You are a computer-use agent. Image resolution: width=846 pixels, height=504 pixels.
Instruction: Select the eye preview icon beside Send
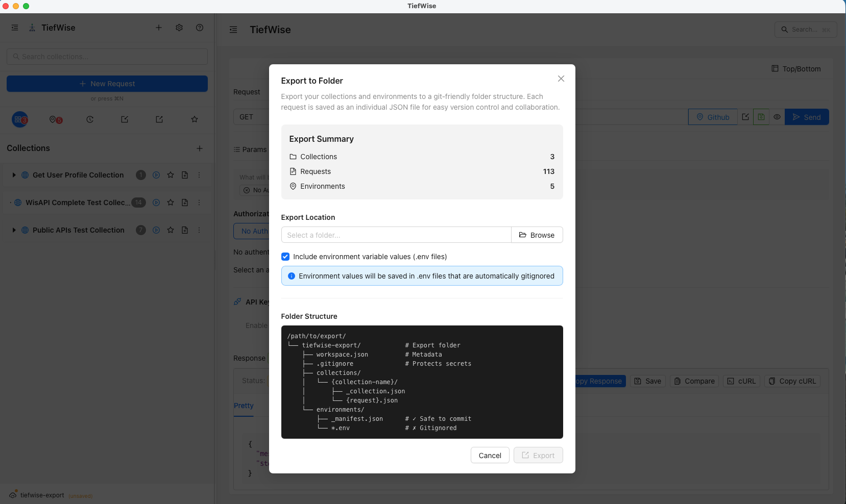[777, 117]
